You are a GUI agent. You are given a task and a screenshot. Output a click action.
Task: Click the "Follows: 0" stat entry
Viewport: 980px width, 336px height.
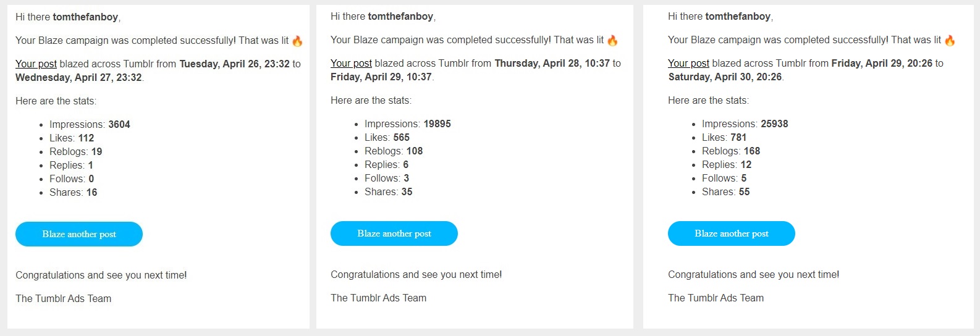(72, 178)
